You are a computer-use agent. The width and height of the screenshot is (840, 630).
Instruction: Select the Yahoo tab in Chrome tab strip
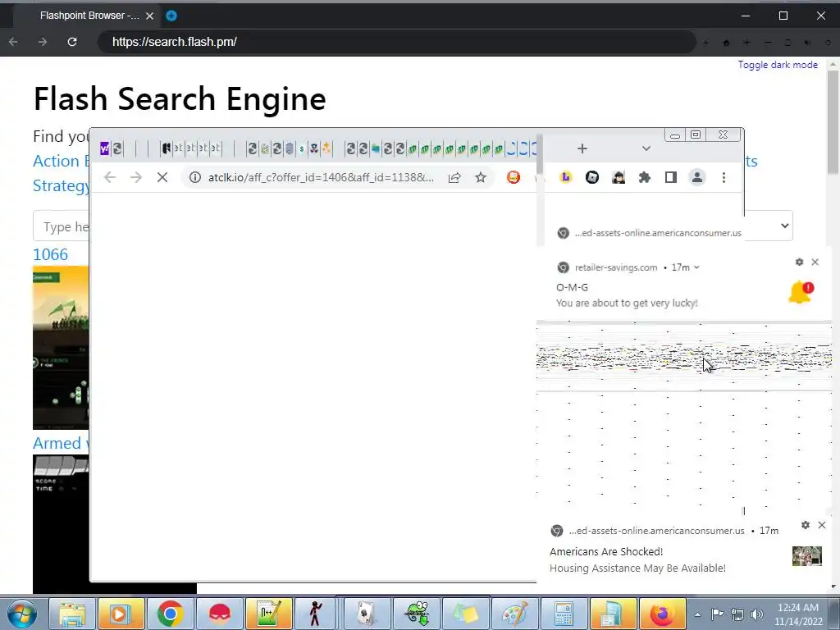coord(104,148)
